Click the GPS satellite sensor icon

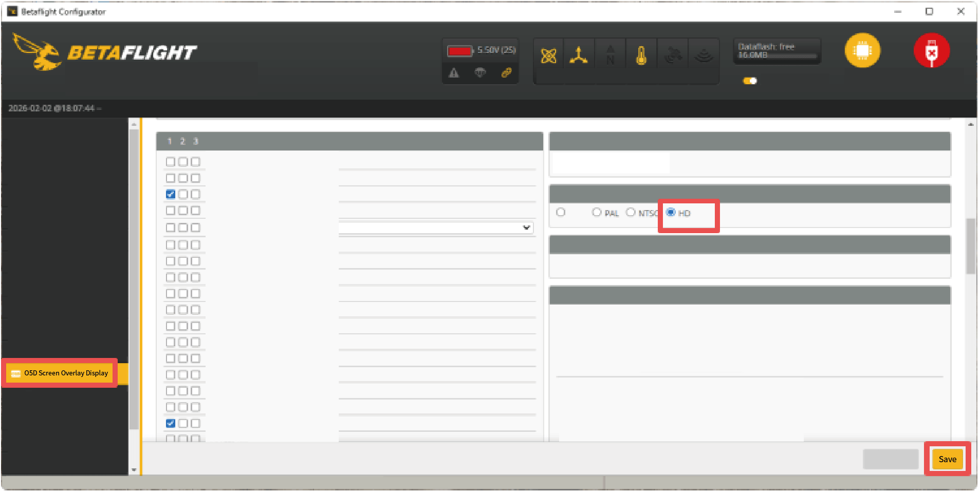point(673,55)
